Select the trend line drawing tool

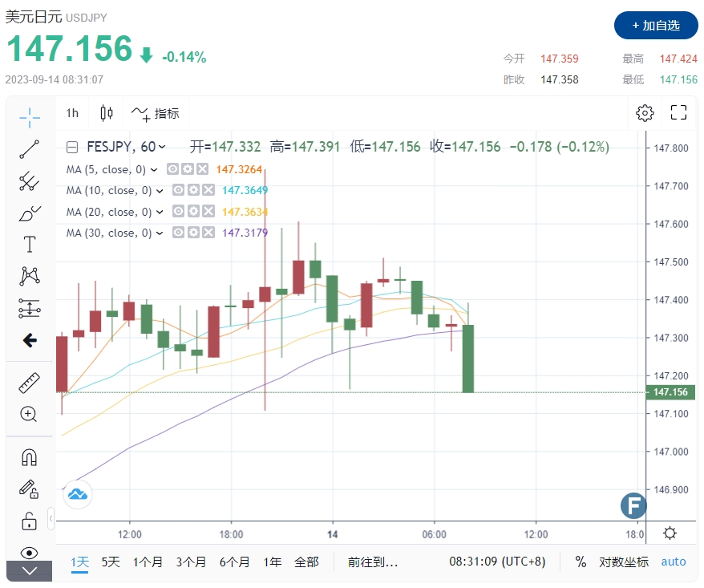pyautogui.click(x=29, y=149)
